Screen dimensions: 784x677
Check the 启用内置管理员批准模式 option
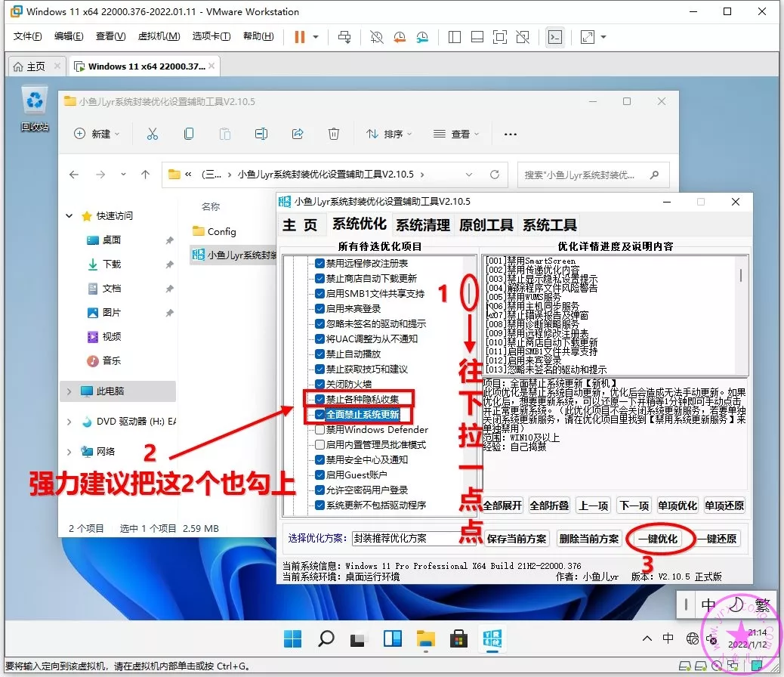pyautogui.click(x=320, y=445)
